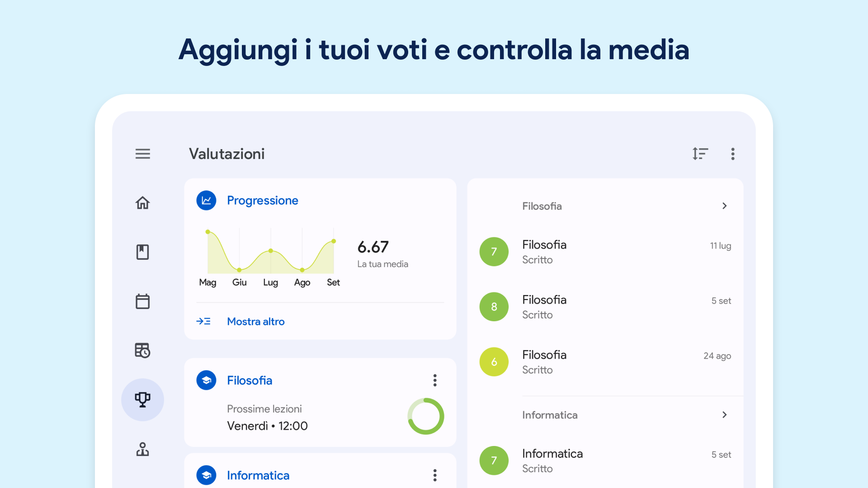Image resolution: width=868 pixels, height=488 pixels.
Task: Click the sort order icon
Action: coord(700,154)
